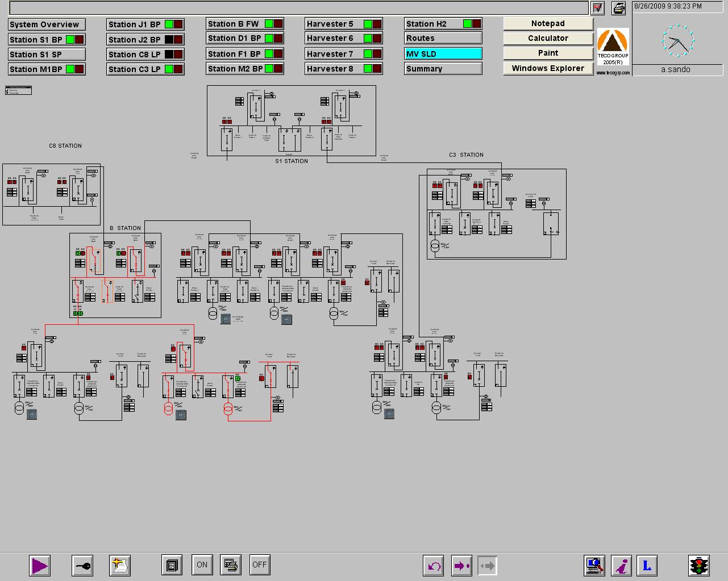This screenshot has height=581, width=728.
Task: Click the purple play arrow icon
Action: point(40,566)
